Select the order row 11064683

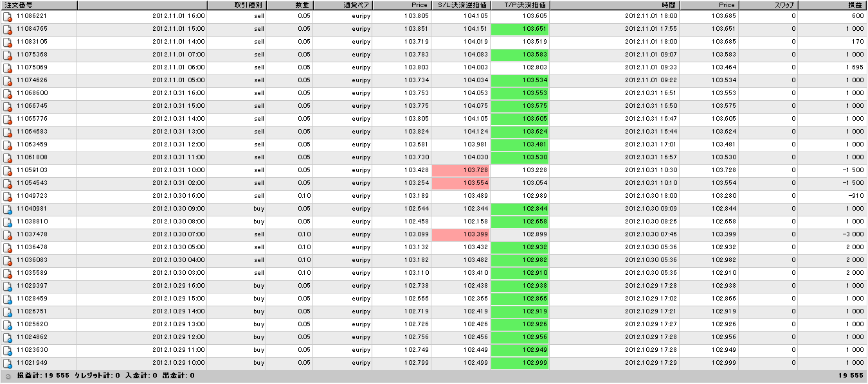tap(434, 132)
